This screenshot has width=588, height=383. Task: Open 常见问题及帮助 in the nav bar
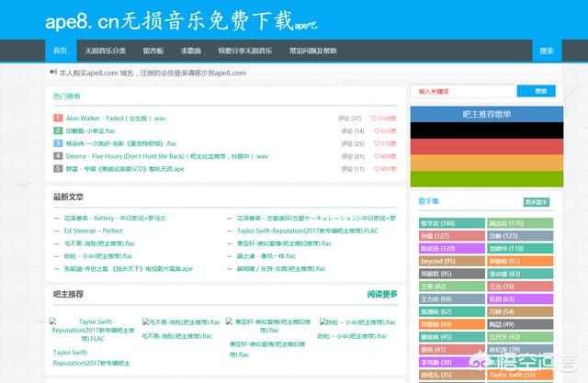click(312, 51)
